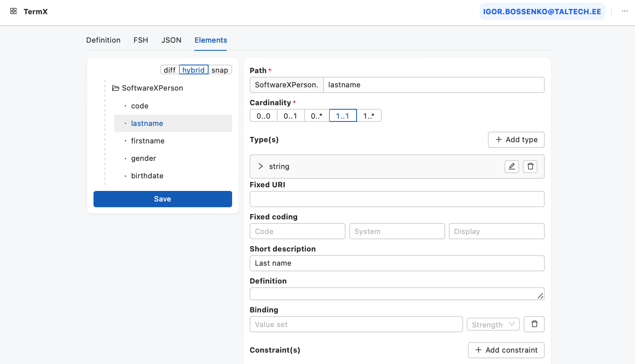Focus the Fixed URI input field
The height and width of the screenshot is (364, 635).
[397, 199]
